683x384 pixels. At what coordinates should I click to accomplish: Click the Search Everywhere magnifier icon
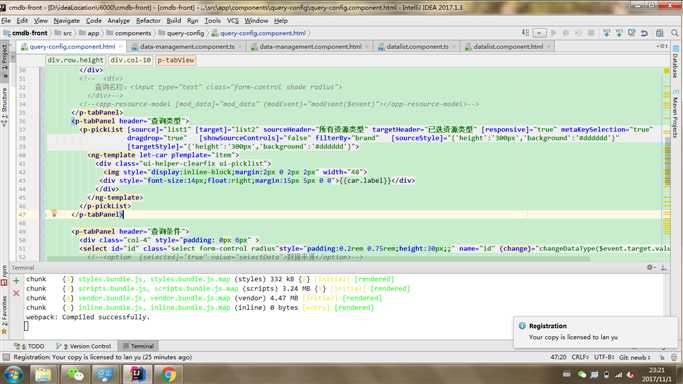tap(674, 33)
